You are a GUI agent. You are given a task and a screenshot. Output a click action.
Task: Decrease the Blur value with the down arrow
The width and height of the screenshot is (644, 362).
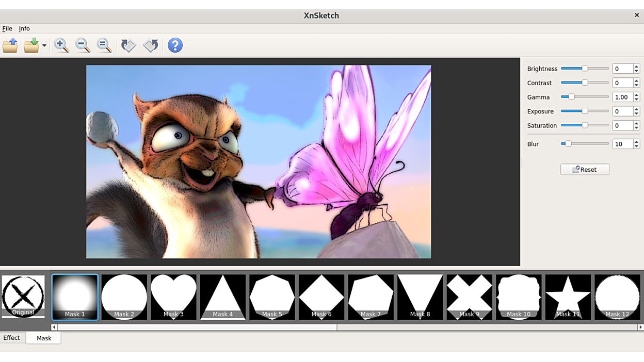(x=636, y=146)
